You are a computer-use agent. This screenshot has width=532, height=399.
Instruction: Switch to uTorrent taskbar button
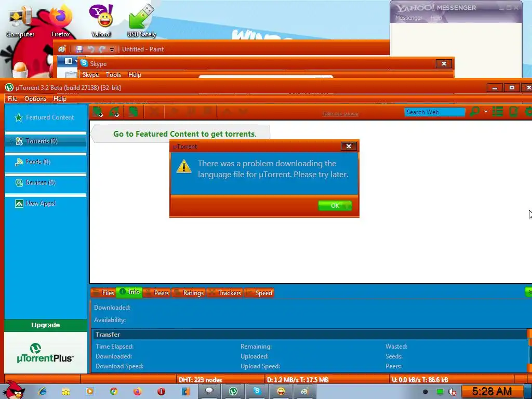click(x=233, y=392)
